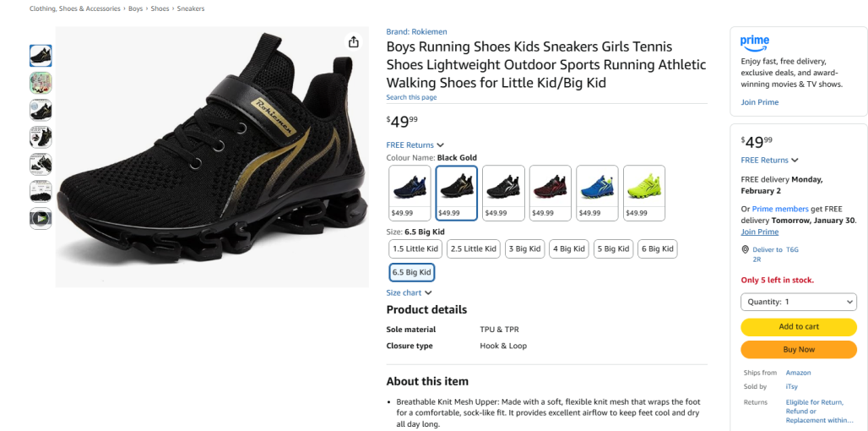Select the neon green shoe colour swatch
Image resolution: width=868 pixels, height=431 pixels.
644,193
